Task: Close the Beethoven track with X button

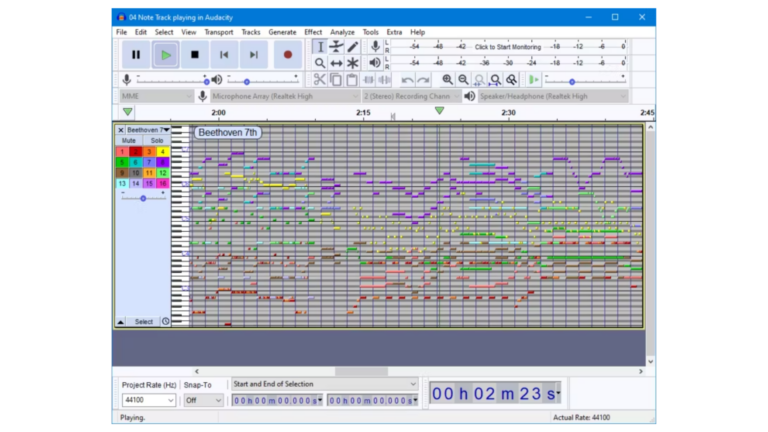Action: point(120,130)
